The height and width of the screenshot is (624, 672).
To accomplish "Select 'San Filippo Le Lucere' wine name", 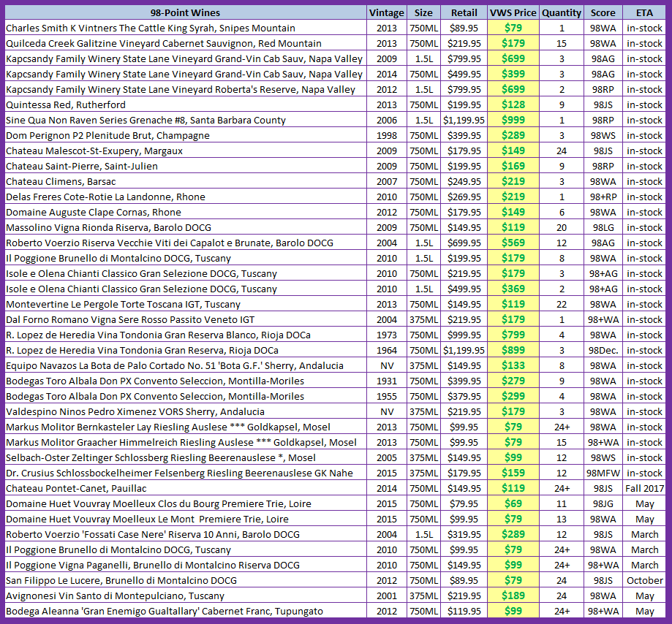I will (x=121, y=581).
